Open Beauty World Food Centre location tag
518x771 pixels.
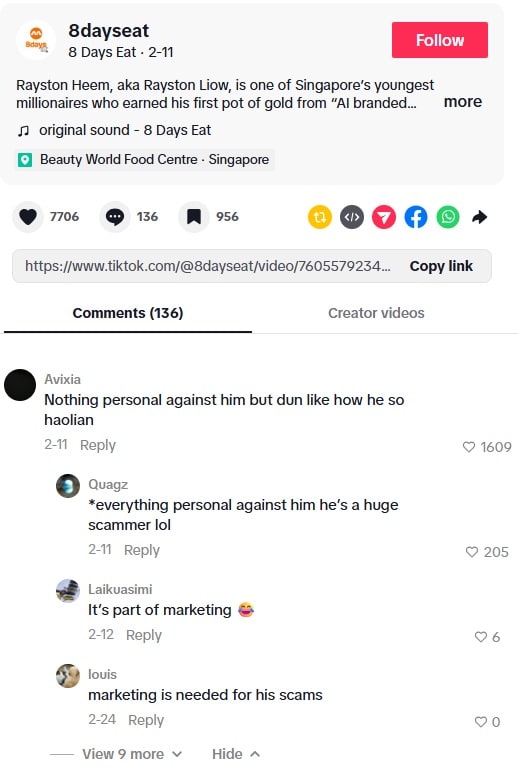(145, 160)
